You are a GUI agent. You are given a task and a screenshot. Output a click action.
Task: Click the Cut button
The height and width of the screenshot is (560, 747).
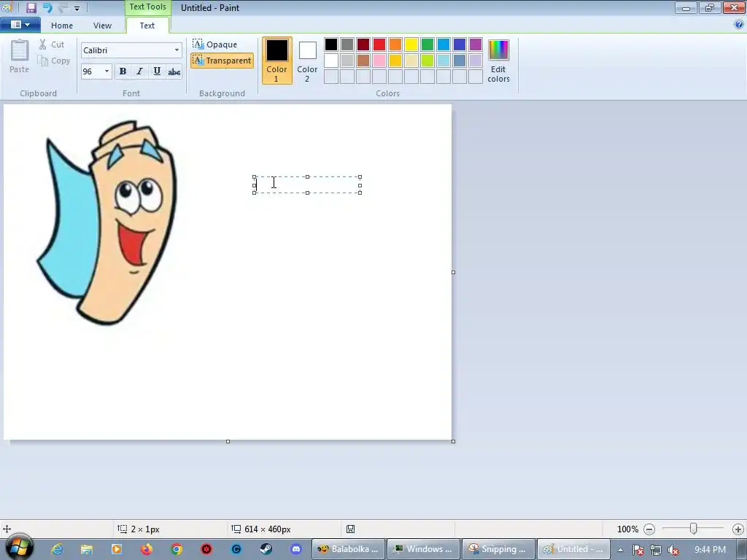[52, 44]
